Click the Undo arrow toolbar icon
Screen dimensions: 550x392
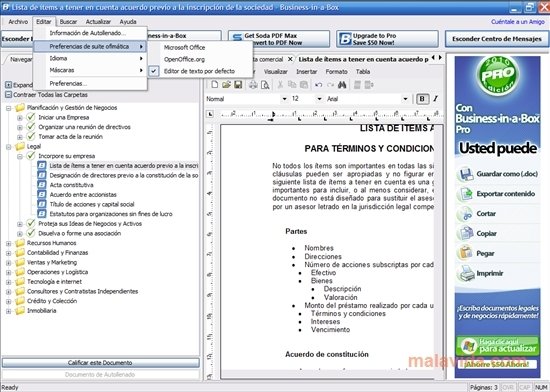tap(318, 85)
